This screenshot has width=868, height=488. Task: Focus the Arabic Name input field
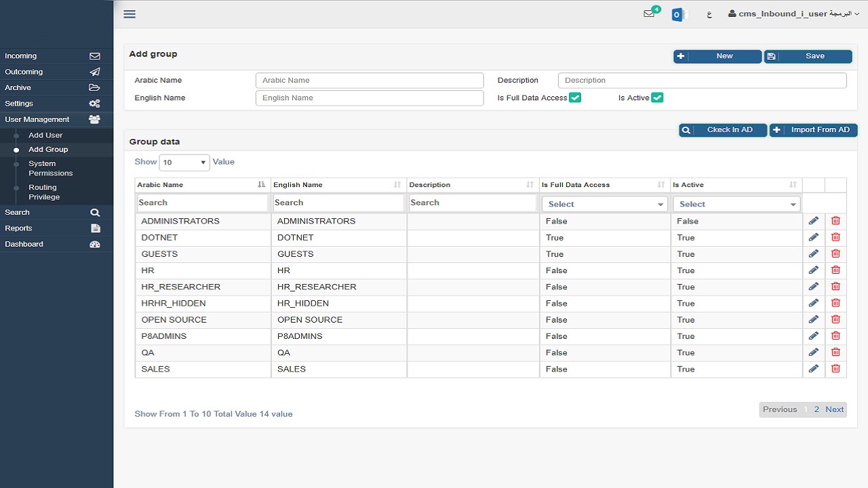pos(370,80)
